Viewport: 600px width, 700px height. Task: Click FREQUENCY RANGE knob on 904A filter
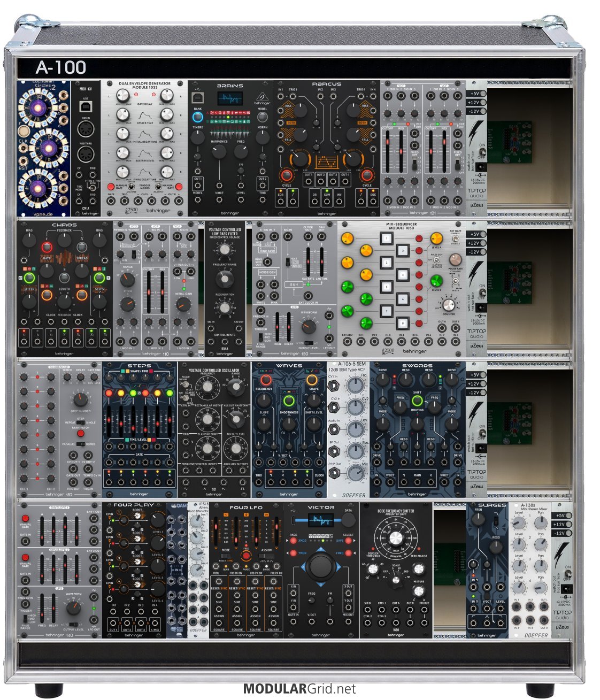(x=225, y=280)
